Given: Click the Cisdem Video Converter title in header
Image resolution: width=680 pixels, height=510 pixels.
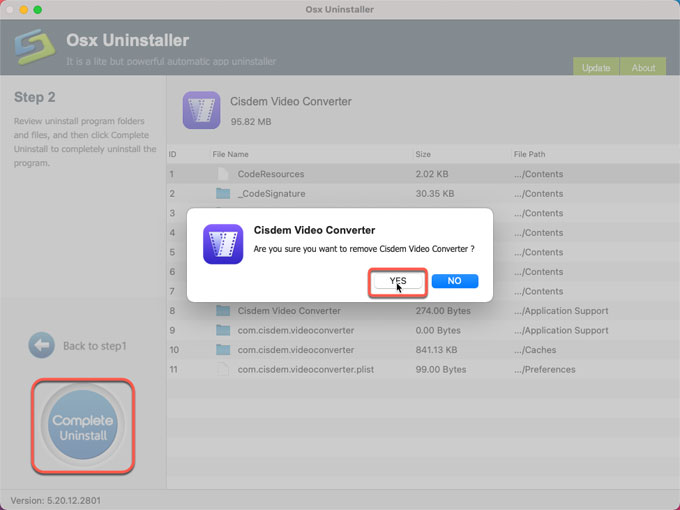Looking at the screenshot, I should (291, 101).
